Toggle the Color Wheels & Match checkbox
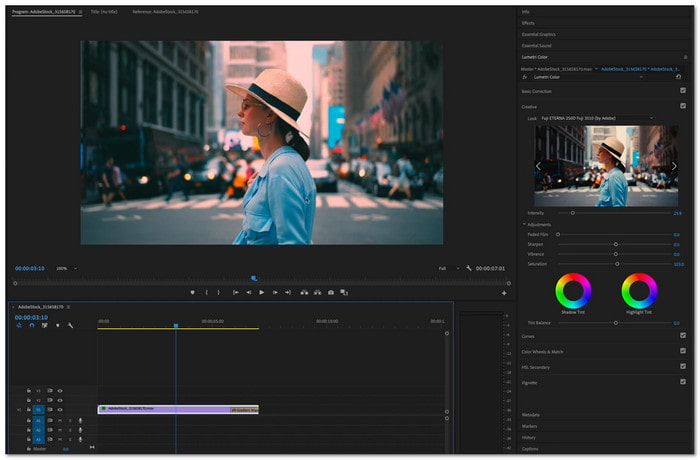Viewport: 700px width, 460px height. pos(683,351)
